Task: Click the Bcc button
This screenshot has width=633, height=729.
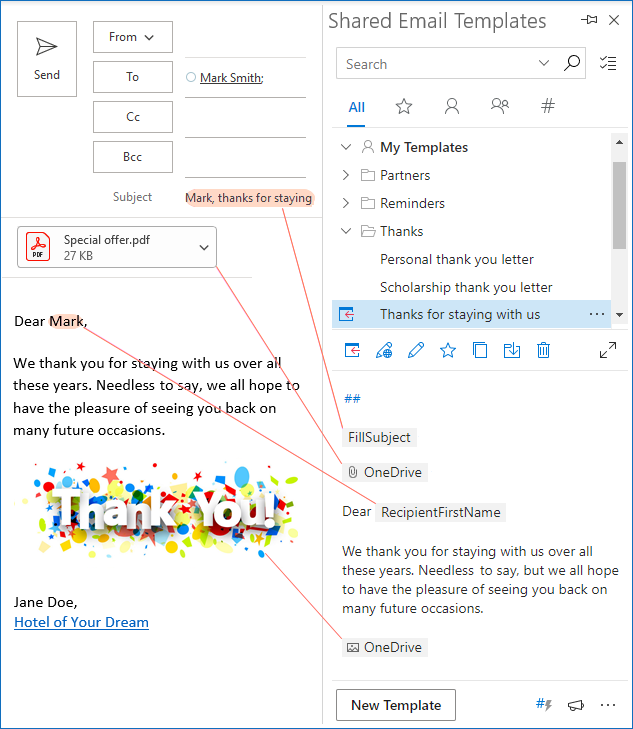Action: coord(133,157)
